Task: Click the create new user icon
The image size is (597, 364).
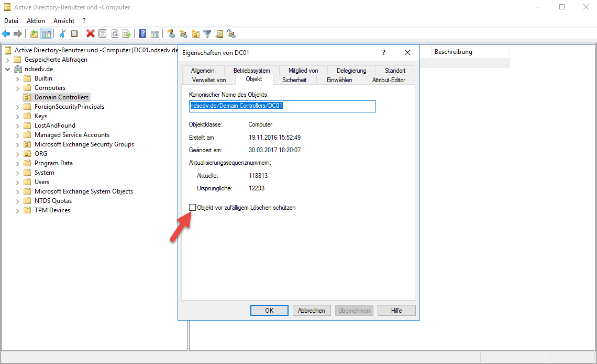Action: click(171, 34)
